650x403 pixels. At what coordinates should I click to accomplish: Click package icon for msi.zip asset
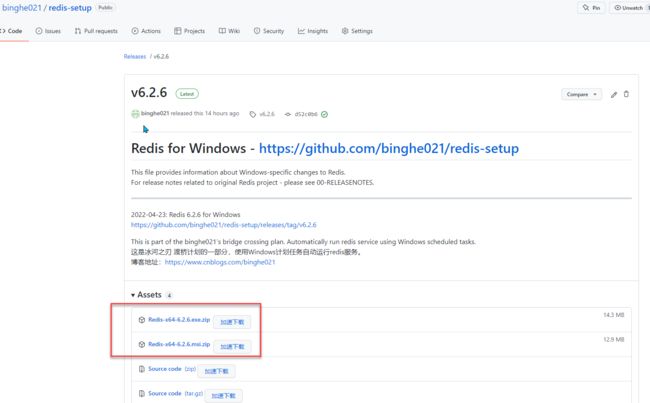[x=142, y=345]
